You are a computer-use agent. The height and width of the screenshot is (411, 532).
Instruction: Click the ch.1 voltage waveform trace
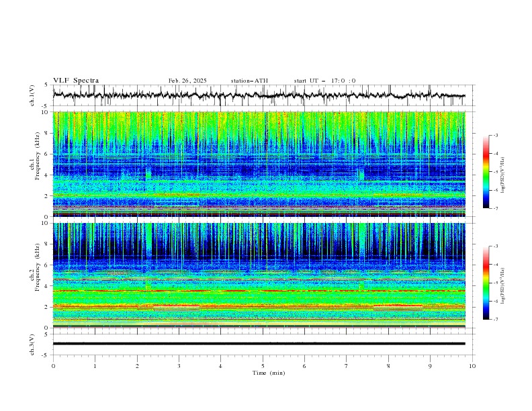pyautogui.click(x=259, y=95)
